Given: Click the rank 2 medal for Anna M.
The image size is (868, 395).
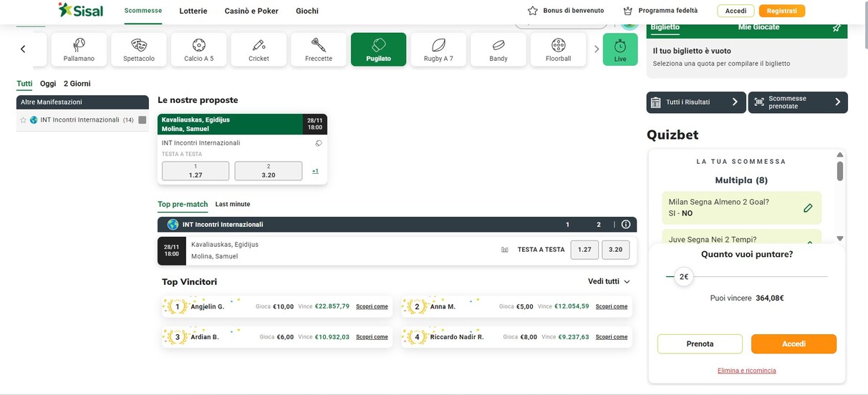Looking at the screenshot, I should point(417,307).
